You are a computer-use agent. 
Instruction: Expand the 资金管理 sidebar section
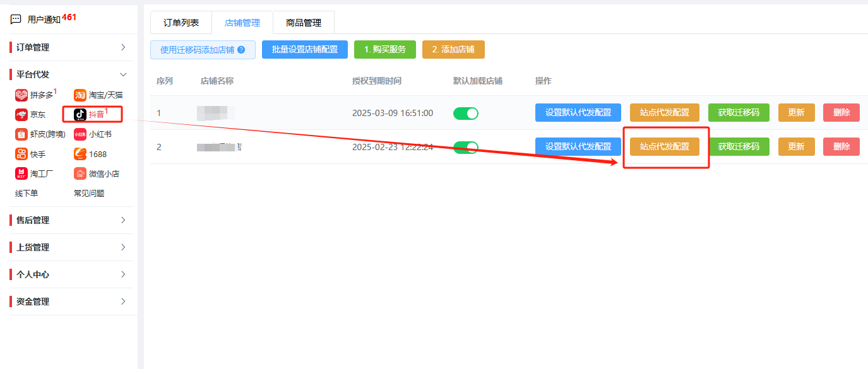69,302
